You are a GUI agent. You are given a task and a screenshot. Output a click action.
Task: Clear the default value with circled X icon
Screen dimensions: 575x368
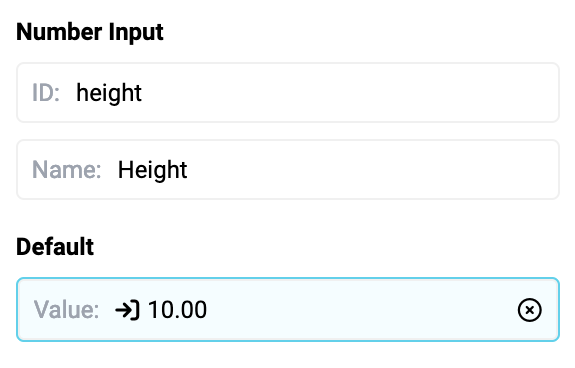[x=529, y=310]
